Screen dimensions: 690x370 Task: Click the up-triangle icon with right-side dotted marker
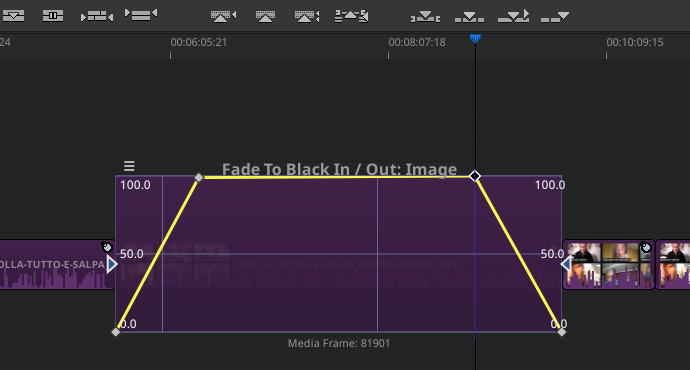coord(307,17)
